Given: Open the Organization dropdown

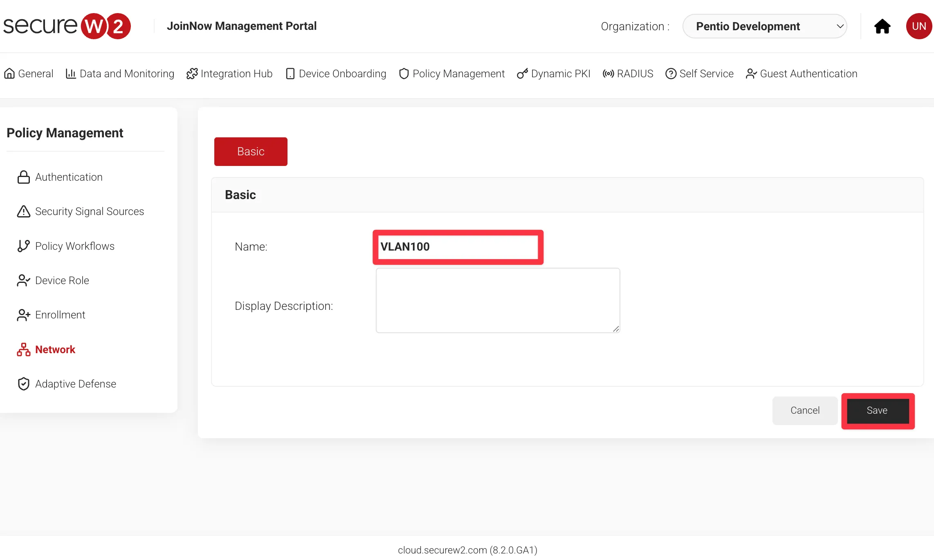Looking at the screenshot, I should pos(764,26).
